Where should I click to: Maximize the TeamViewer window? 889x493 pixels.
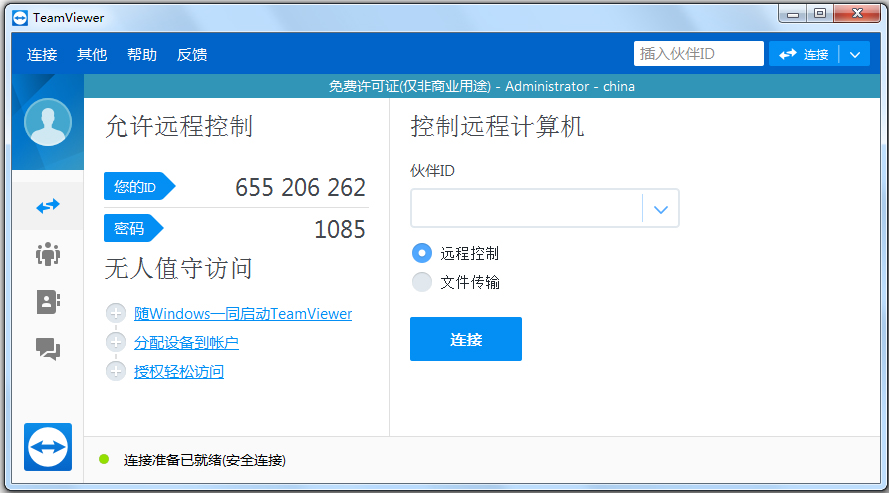click(820, 14)
